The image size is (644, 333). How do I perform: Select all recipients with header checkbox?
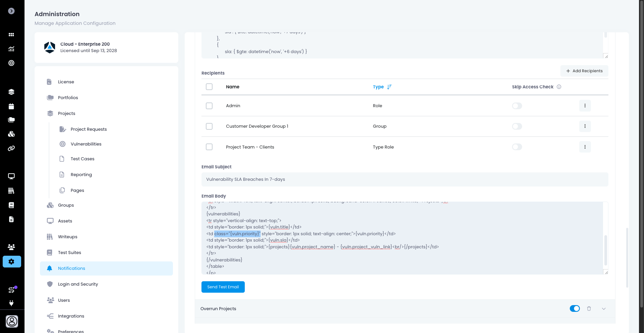209,87
